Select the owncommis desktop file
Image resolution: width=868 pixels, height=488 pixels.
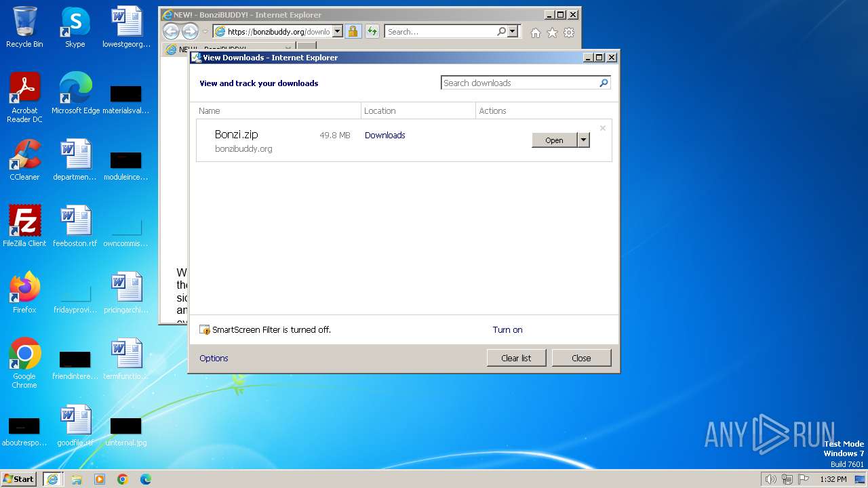tap(126, 230)
